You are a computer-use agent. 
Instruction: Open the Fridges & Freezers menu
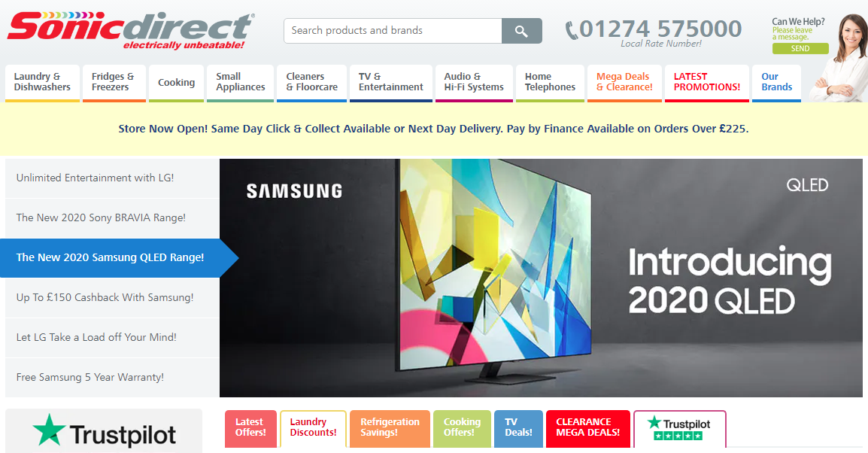coord(114,83)
